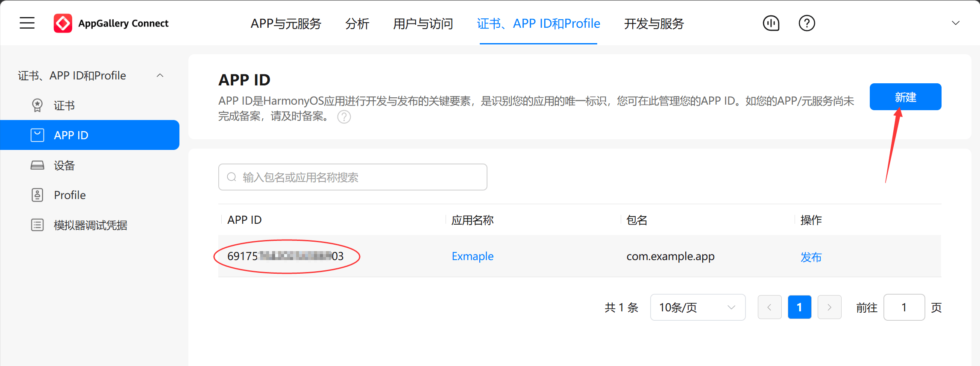The height and width of the screenshot is (366, 980).
Task: Click the com.example.app package name
Action: click(x=670, y=256)
